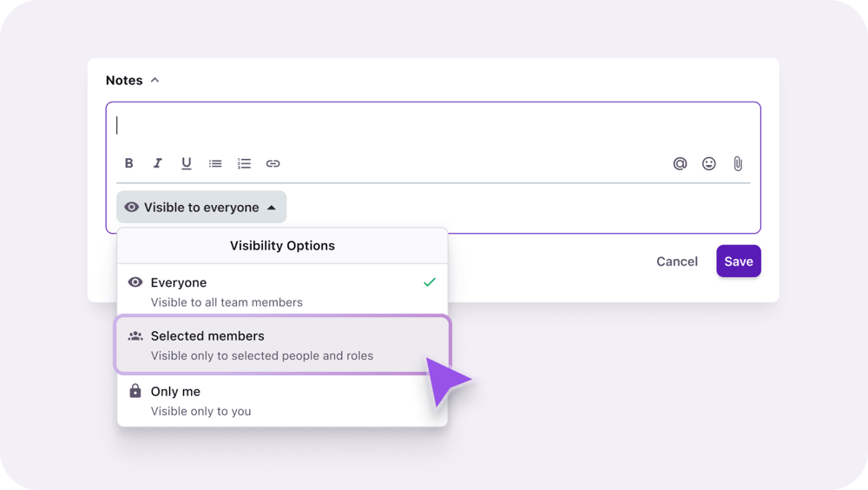Collapse the Notes section chevron
The width and height of the screenshot is (868, 490).
155,80
